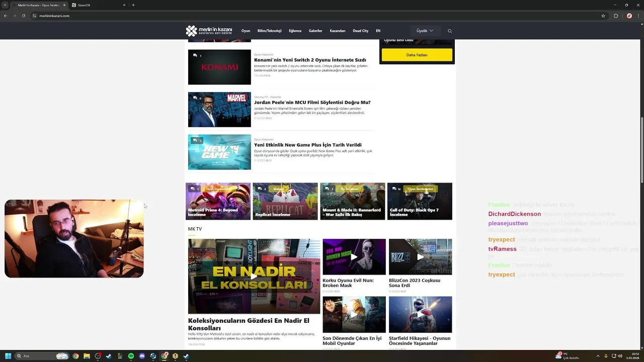Open the first Steam icon in taskbar
644x362 pixels.
click(x=109, y=356)
